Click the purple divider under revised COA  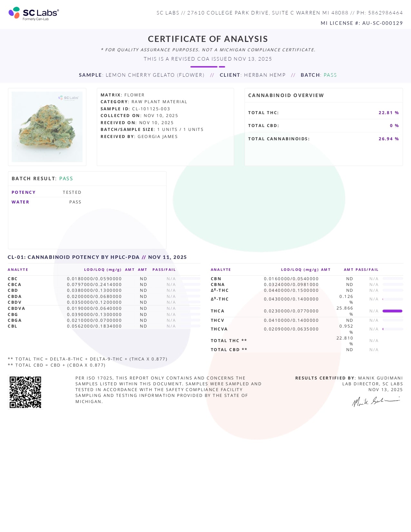[x=208, y=67]
